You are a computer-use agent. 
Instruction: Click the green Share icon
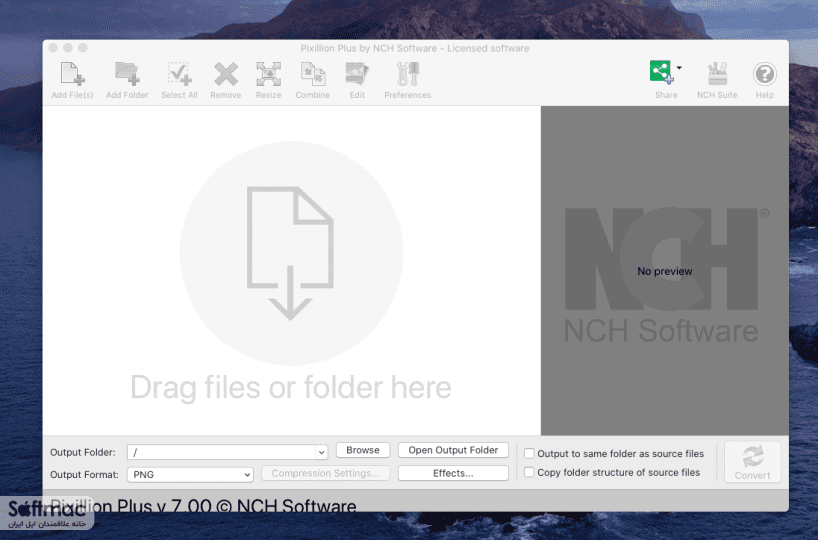[x=661, y=72]
